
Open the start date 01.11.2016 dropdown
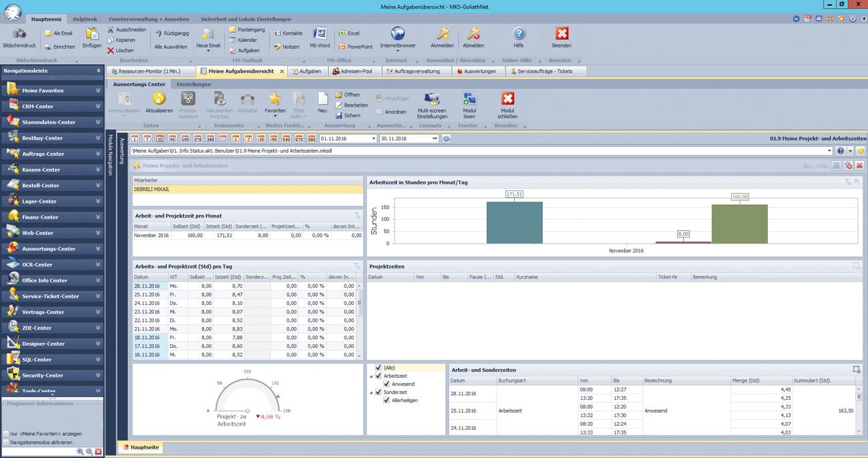click(x=373, y=139)
